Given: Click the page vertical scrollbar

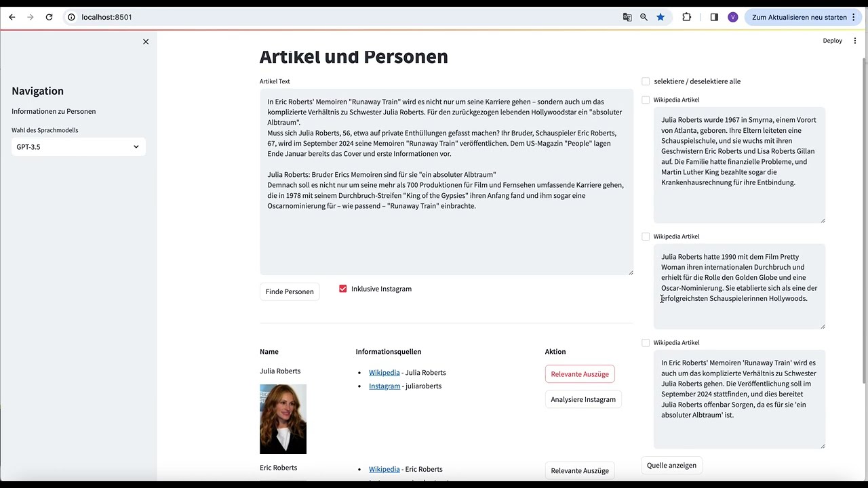Looking at the screenshot, I should coord(865,220).
